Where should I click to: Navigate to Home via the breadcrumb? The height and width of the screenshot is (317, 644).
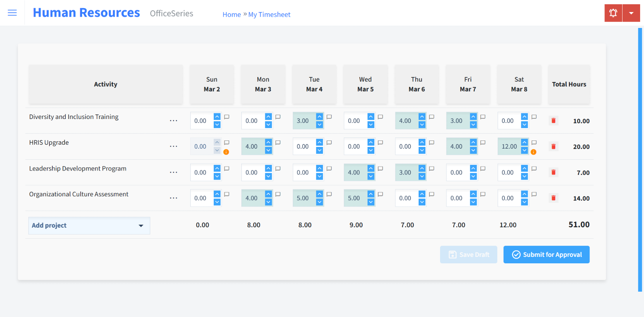point(231,14)
